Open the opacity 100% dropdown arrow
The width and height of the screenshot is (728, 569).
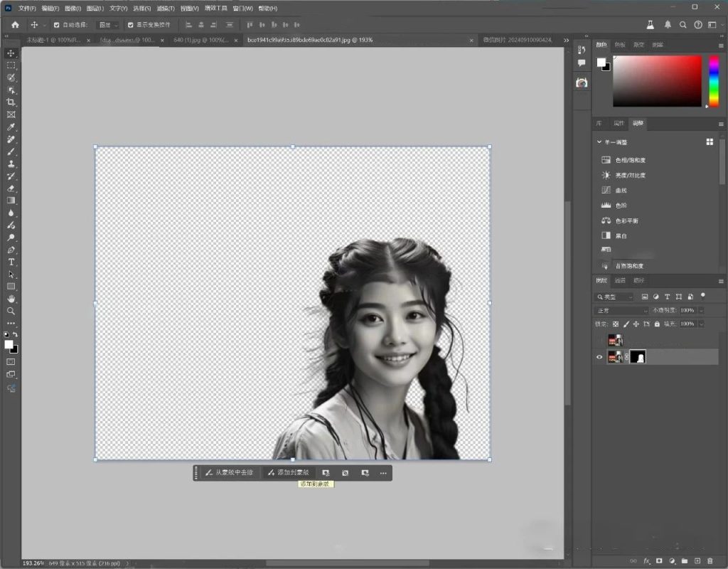(x=701, y=310)
